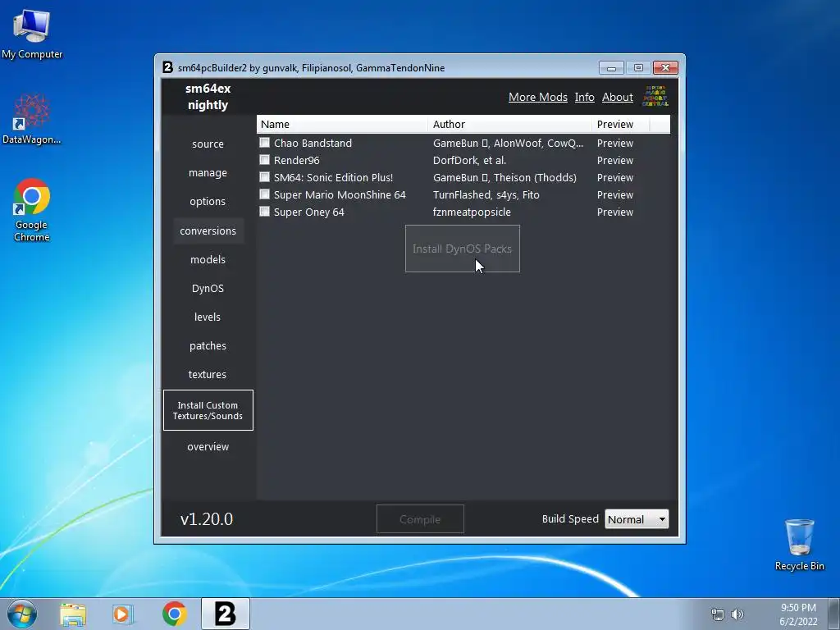Click the Windows Start orb
Viewport: 840px width, 630px height.
coord(22,614)
